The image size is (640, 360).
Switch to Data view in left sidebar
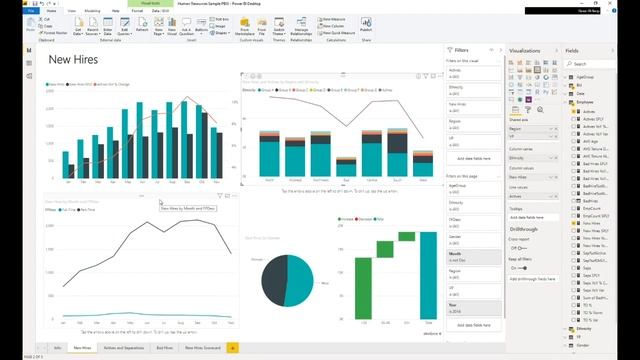pyautogui.click(x=29, y=63)
